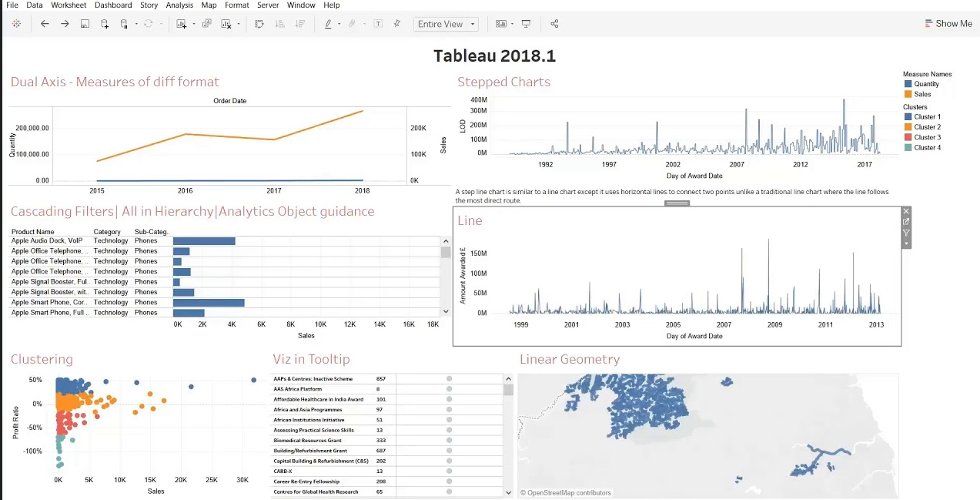This screenshot has height=500, width=980.
Task: Open the Data menu
Action: point(35,5)
